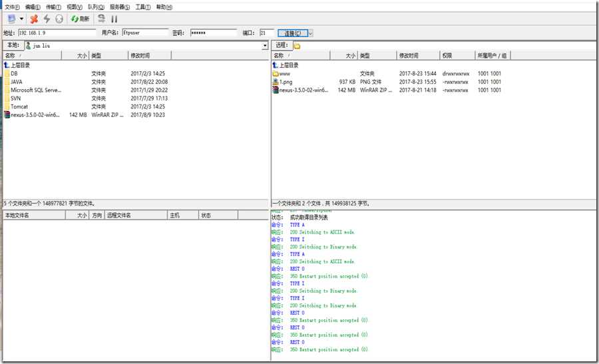Viewport: 599px width, 364px height.
Task: Click the lightning bolt quick connect icon
Action: 47,19
